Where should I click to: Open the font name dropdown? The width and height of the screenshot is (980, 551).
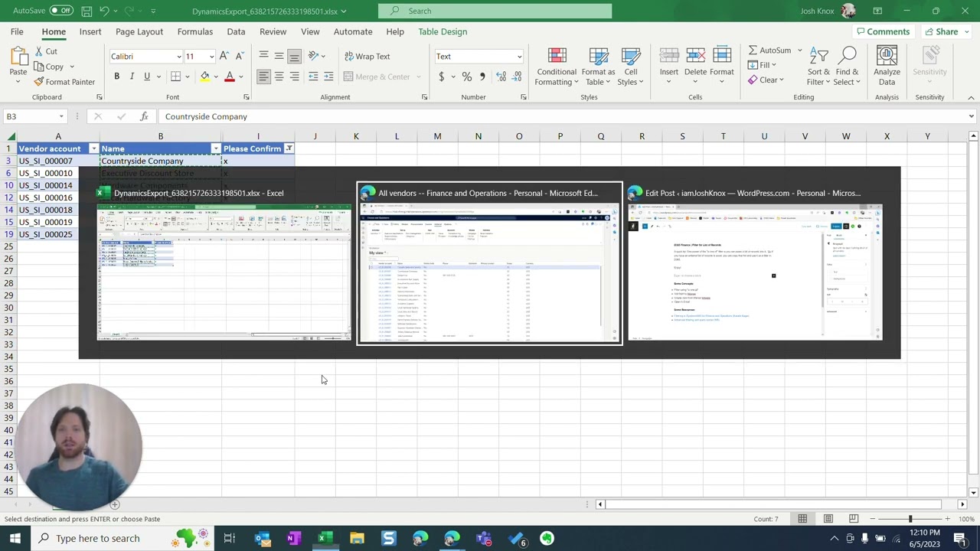[x=179, y=57]
